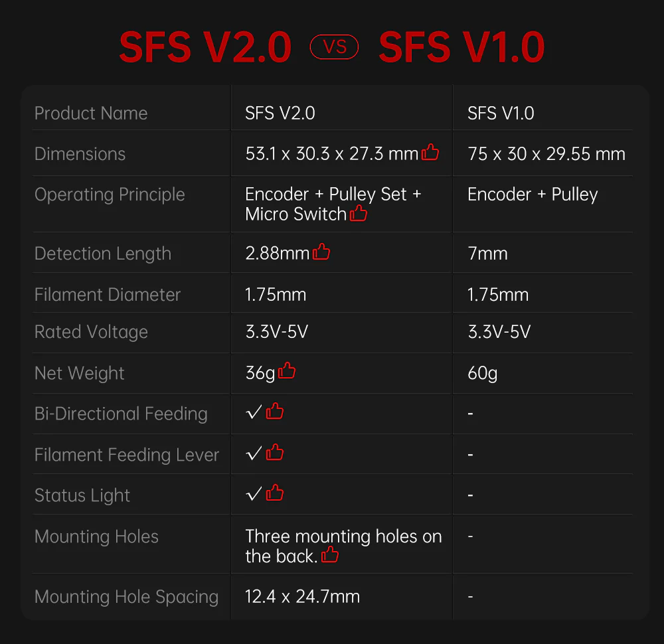
Task: Click the Bi-Directional Feeding checkmark
Action: tap(254, 413)
